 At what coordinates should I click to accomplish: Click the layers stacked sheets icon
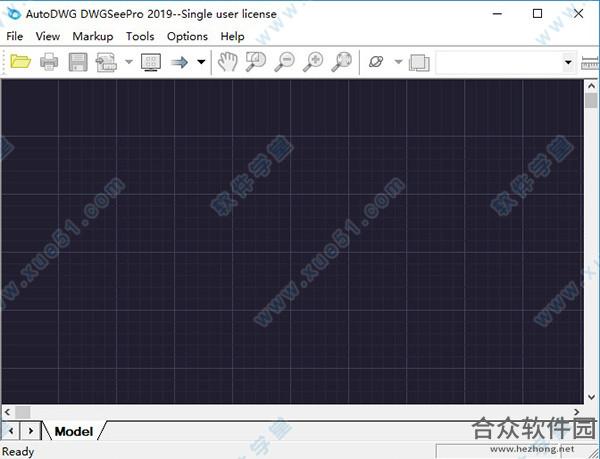click(419, 63)
